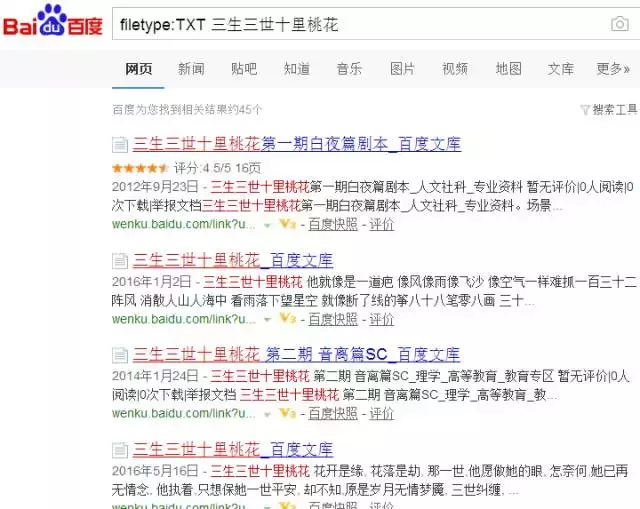Switch to the 知道 tab

(297, 69)
